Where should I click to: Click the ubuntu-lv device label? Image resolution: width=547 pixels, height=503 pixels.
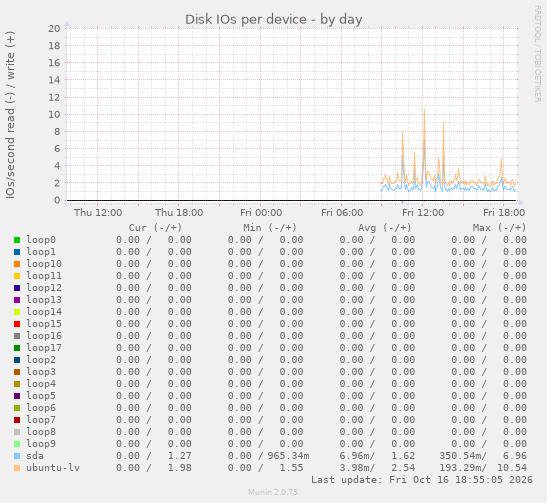coord(53,468)
